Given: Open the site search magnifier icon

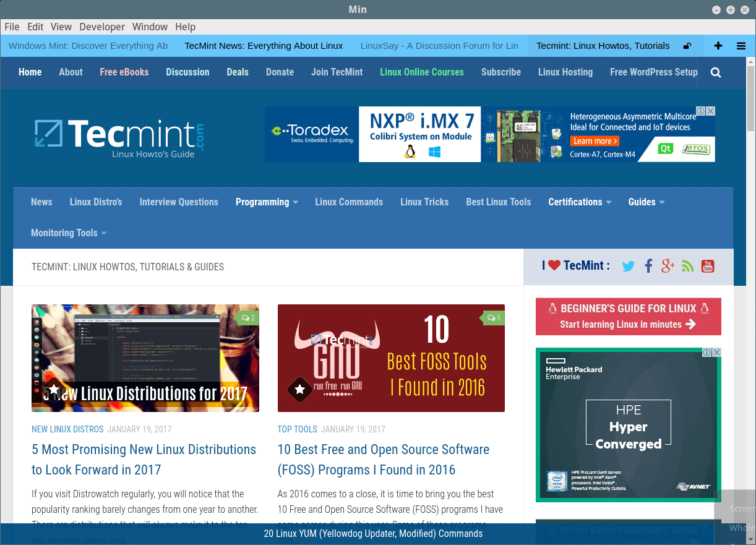Looking at the screenshot, I should pyautogui.click(x=716, y=72).
